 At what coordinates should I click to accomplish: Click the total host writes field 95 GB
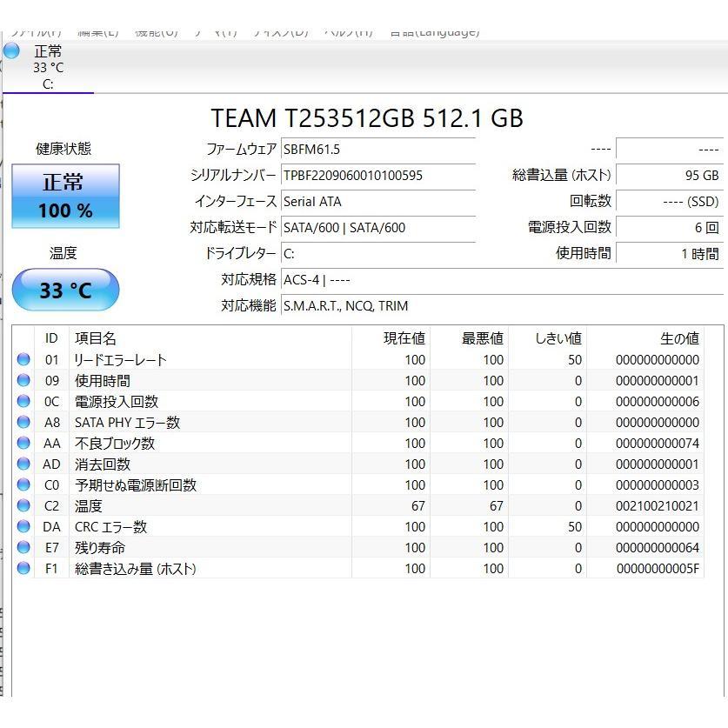pyautogui.click(x=670, y=176)
